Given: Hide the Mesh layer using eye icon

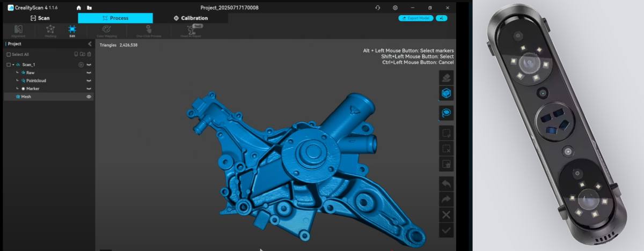Looking at the screenshot, I should pos(89,97).
